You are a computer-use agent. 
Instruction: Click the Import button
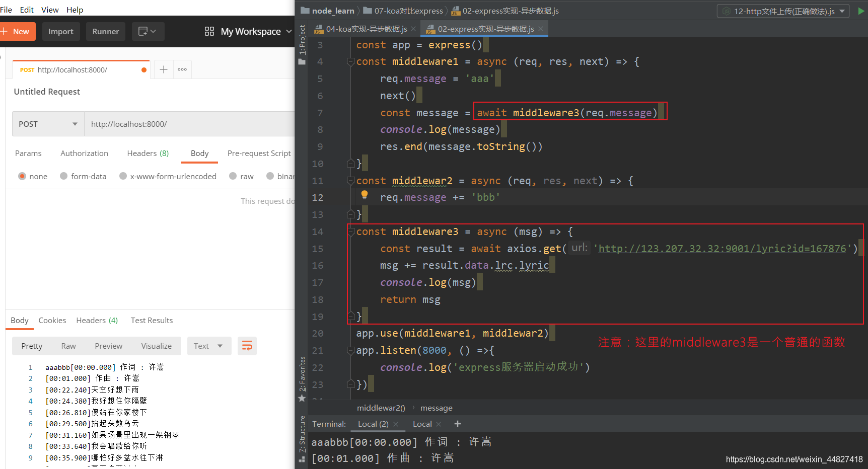[61, 31]
